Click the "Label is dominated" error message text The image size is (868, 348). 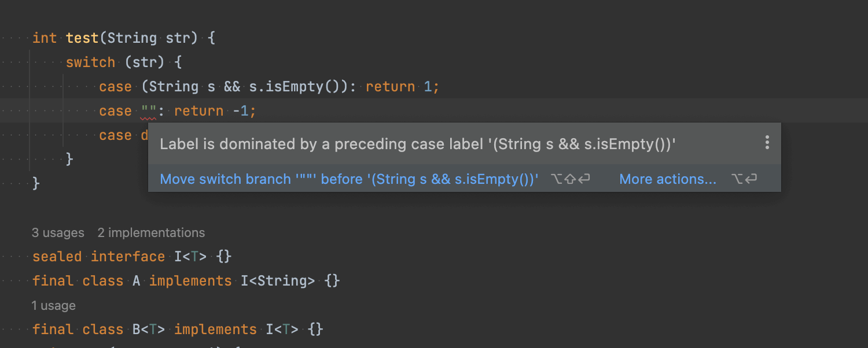[418, 143]
